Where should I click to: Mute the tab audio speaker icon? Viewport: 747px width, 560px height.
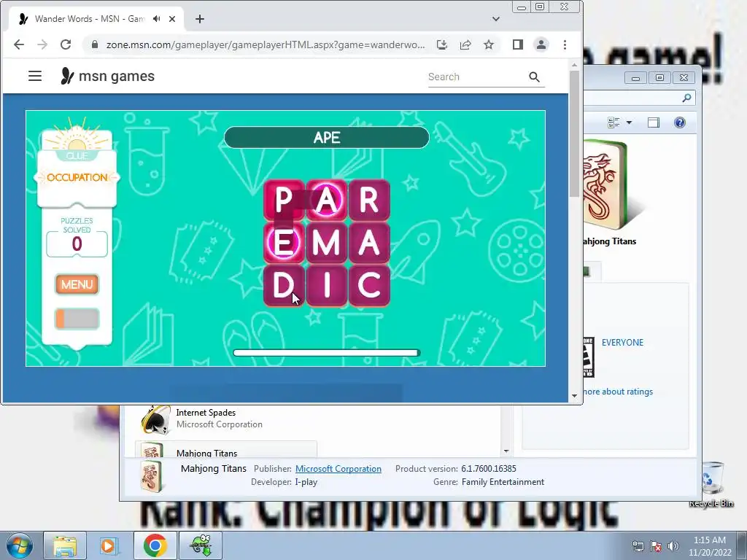click(156, 18)
